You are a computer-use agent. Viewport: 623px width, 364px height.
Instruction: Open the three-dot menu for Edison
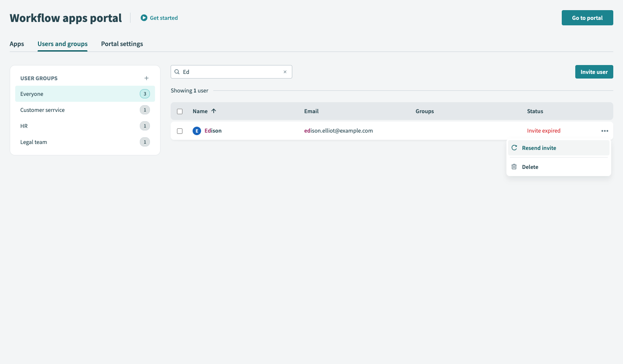pyautogui.click(x=604, y=131)
